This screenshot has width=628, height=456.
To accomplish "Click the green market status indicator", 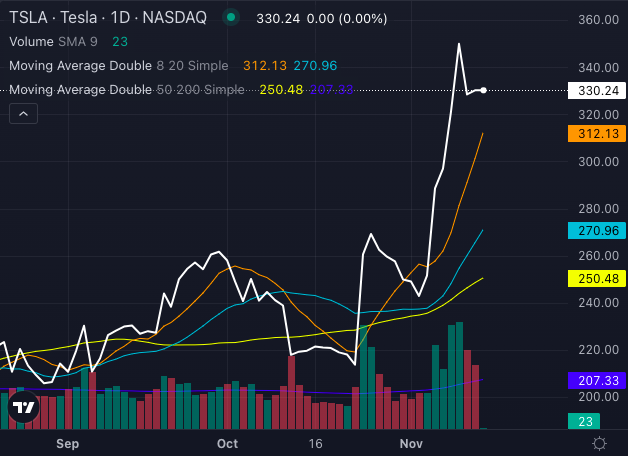I will 232,17.
